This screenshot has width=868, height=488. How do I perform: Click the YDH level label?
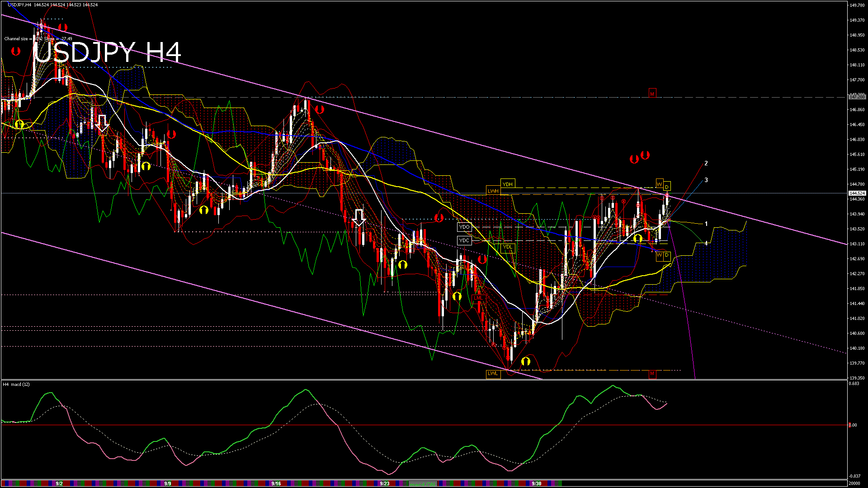point(507,184)
